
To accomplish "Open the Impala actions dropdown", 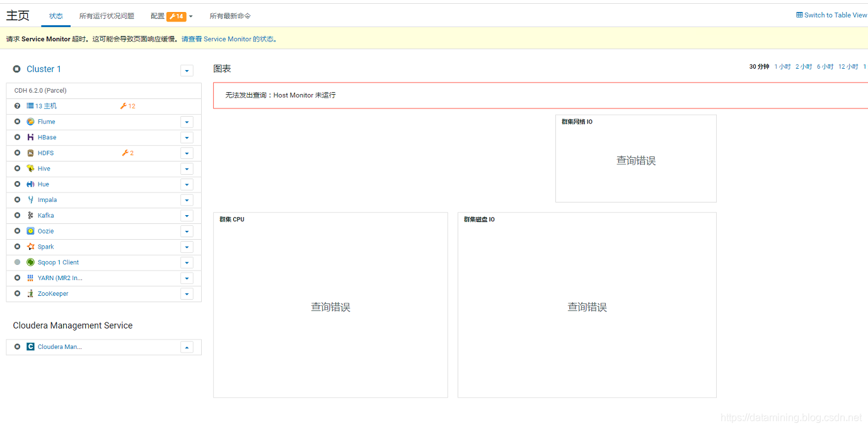I will 187,200.
